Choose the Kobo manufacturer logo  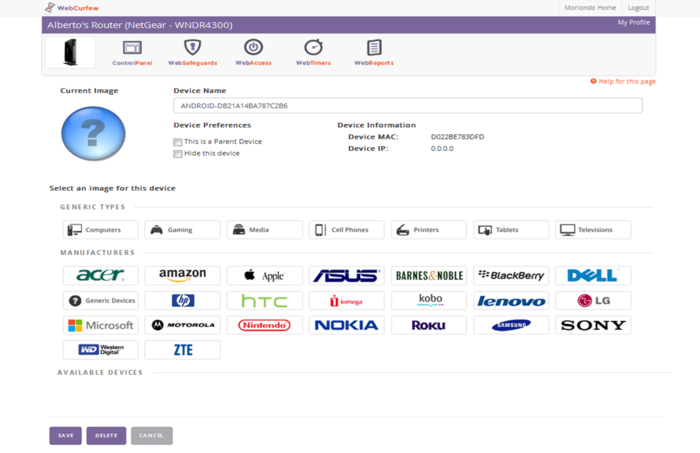pos(429,300)
